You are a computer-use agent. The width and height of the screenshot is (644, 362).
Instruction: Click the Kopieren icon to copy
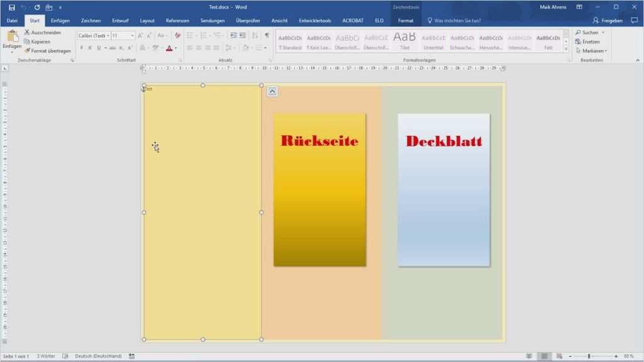[x=26, y=41]
